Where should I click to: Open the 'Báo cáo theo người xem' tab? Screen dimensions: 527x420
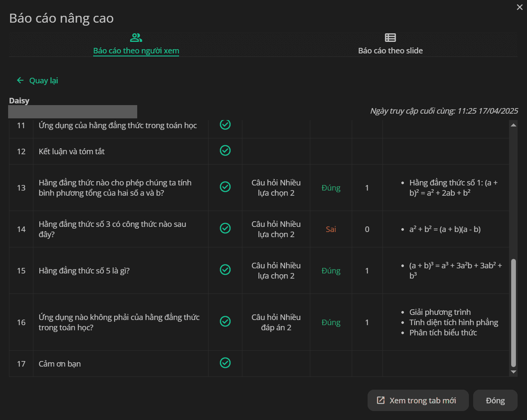click(136, 44)
